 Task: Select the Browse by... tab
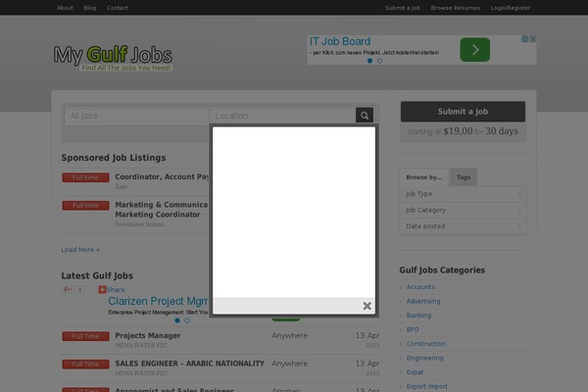click(x=423, y=177)
